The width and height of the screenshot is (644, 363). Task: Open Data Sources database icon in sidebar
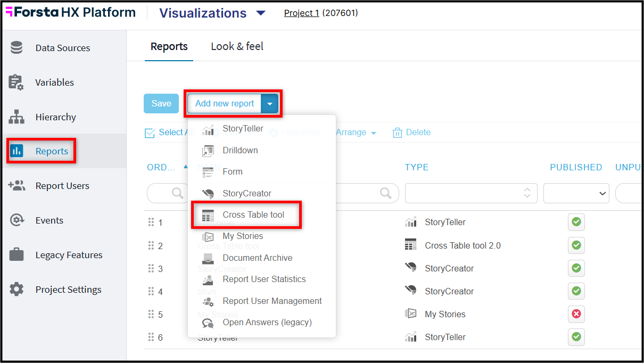[16, 47]
